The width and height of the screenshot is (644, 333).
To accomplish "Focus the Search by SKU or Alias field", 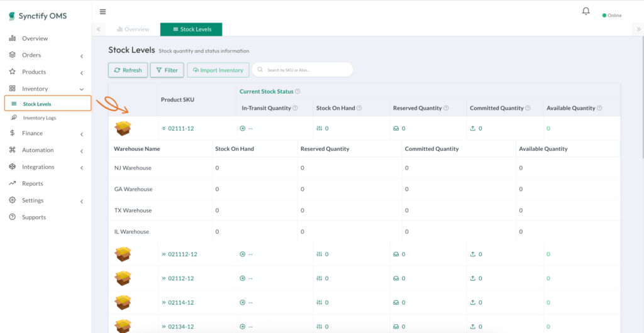I will [x=303, y=70].
